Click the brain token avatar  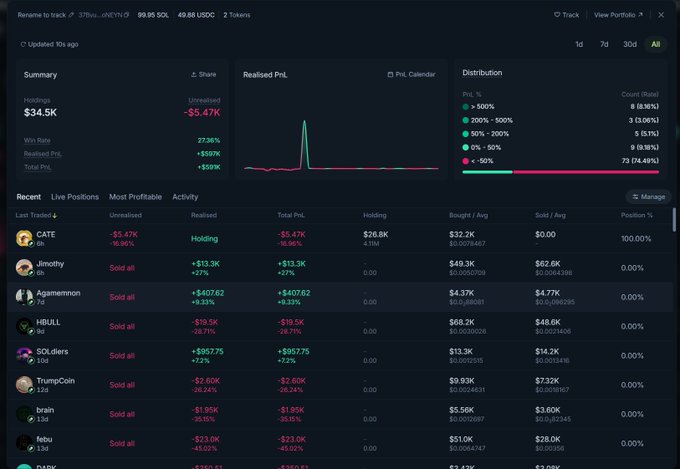pos(24,414)
